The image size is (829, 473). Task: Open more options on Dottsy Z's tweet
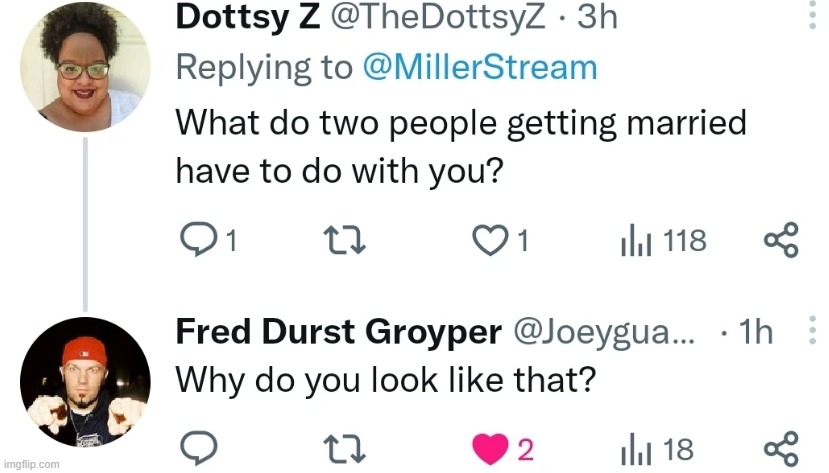pyautogui.click(x=813, y=15)
